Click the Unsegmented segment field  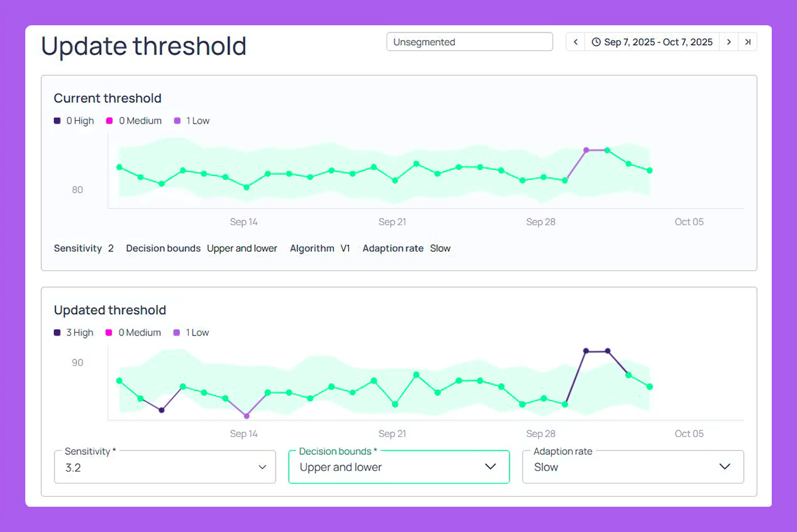469,42
